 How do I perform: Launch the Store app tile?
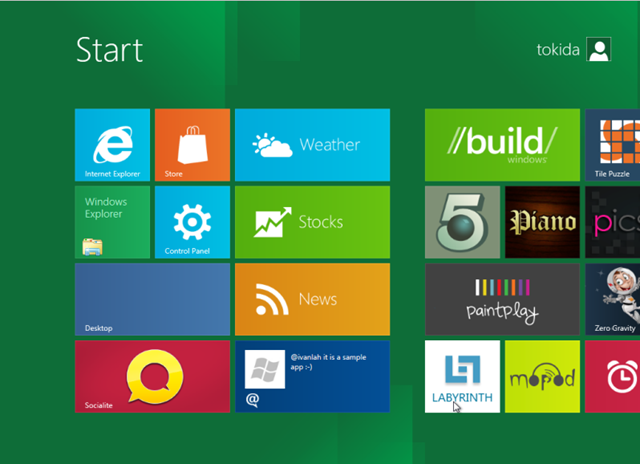192,145
